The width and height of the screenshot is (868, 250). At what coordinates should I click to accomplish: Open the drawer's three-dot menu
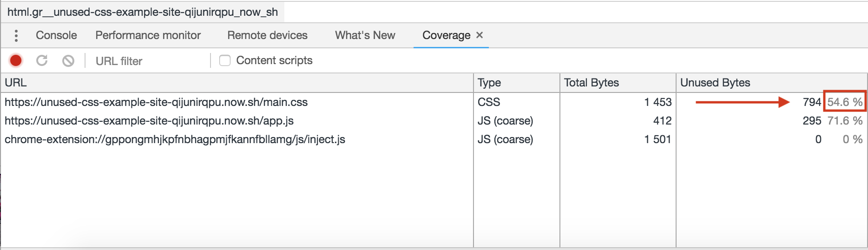pyautogui.click(x=16, y=35)
